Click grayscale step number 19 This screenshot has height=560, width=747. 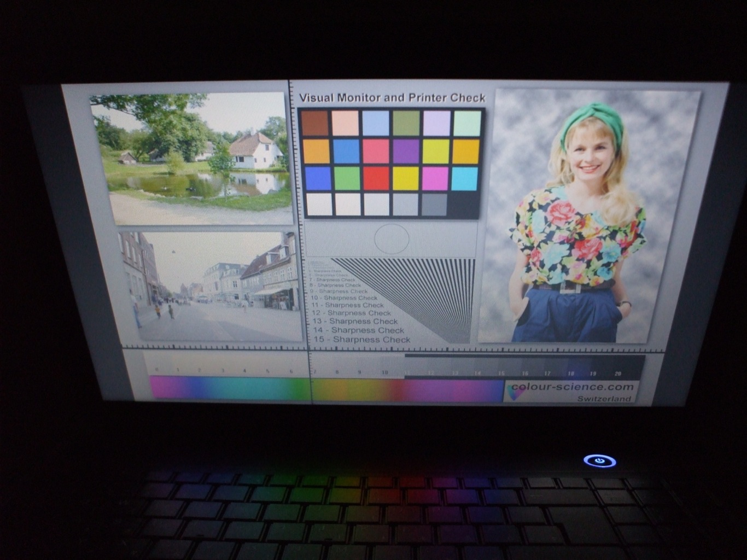(593, 374)
